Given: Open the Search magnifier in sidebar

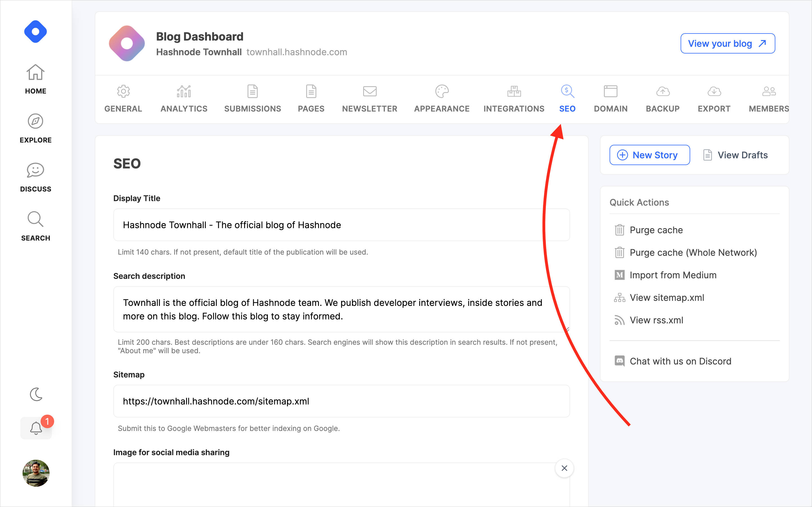Looking at the screenshot, I should coord(35,226).
